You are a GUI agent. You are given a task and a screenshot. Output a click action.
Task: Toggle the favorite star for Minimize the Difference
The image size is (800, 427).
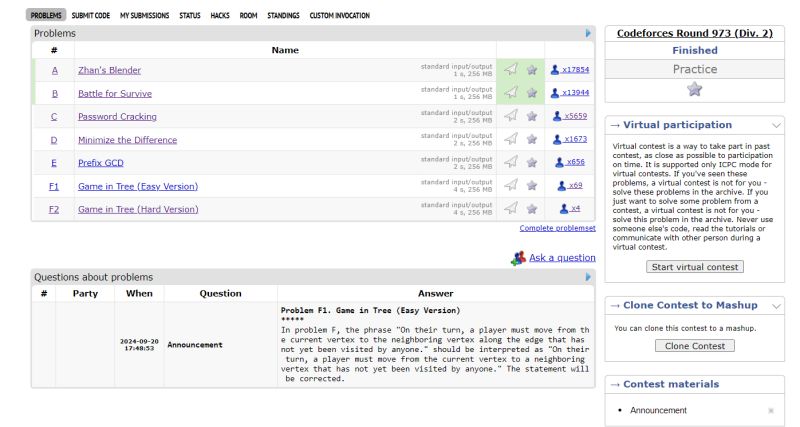pyautogui.click(x=532, y=139)
